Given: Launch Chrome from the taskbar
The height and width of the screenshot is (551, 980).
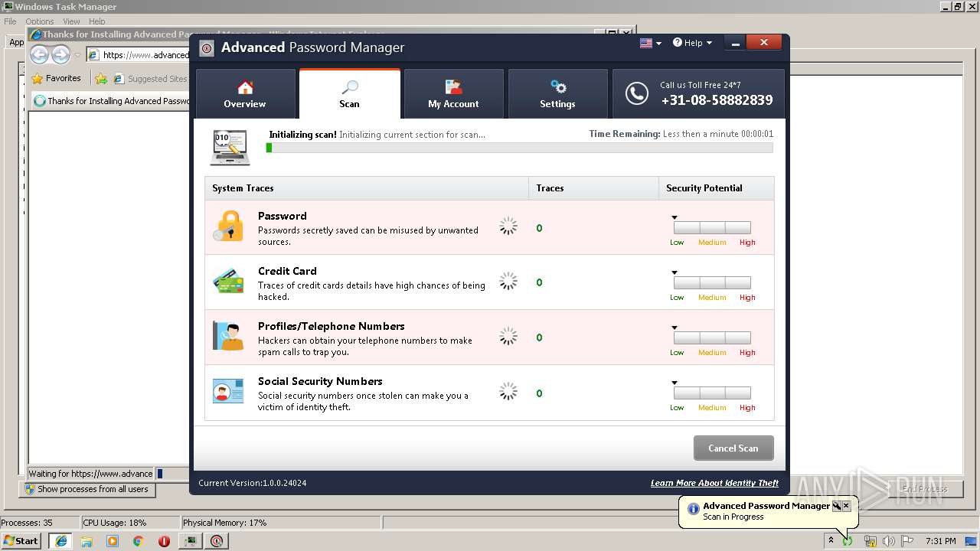Looking at the screenshot, I should click(x=138, y=540).
